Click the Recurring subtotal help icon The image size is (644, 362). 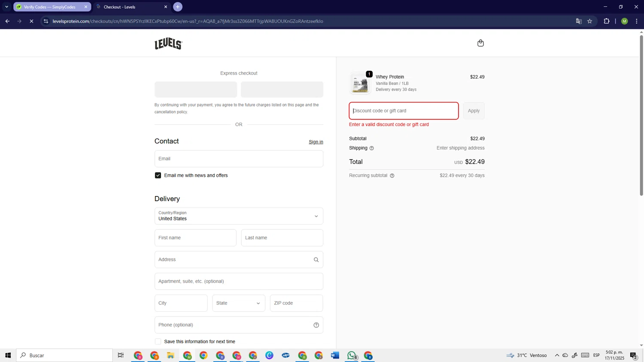click(x=392, y=175)
